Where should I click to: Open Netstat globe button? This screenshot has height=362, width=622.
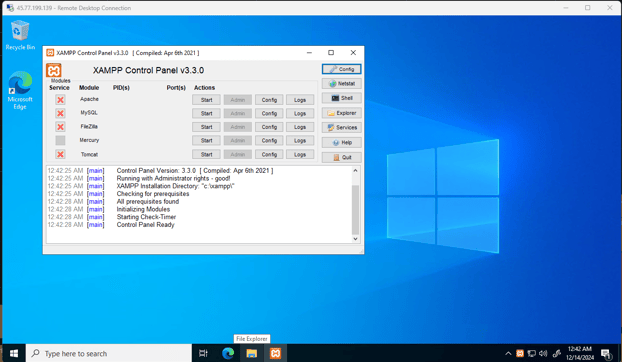click(x=342, y=84)
